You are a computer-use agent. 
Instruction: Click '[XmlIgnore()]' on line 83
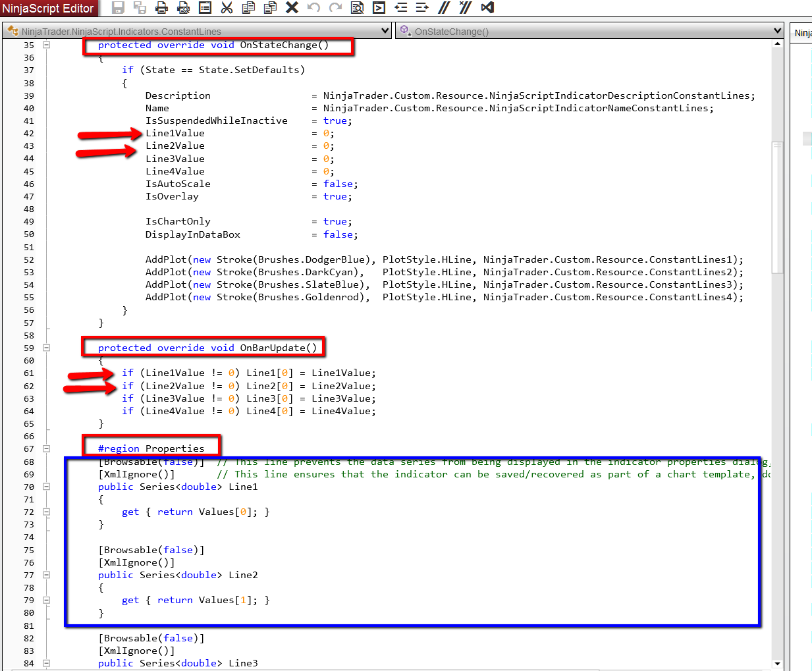137,651
